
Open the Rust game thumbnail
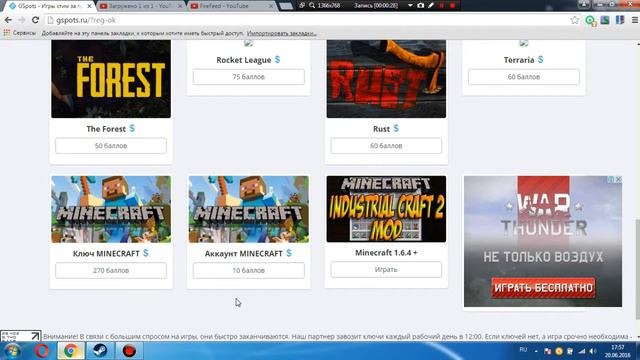pos(386,79)
